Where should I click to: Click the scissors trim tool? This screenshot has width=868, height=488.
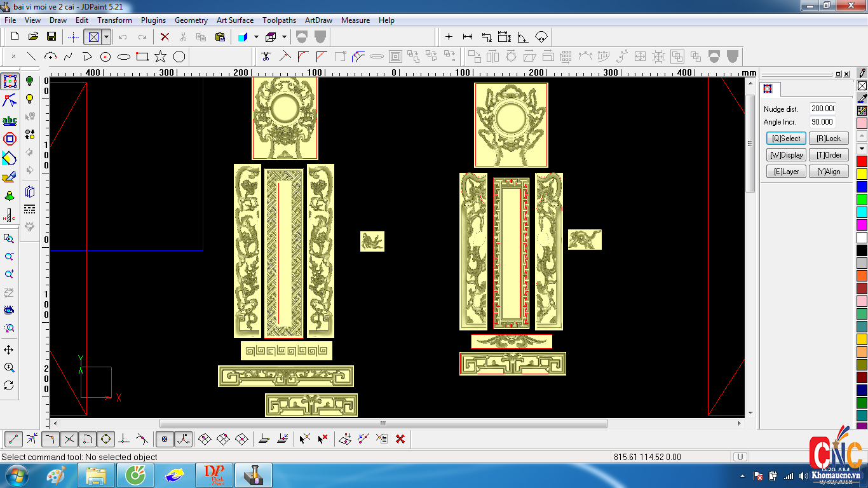coord(266,57)
